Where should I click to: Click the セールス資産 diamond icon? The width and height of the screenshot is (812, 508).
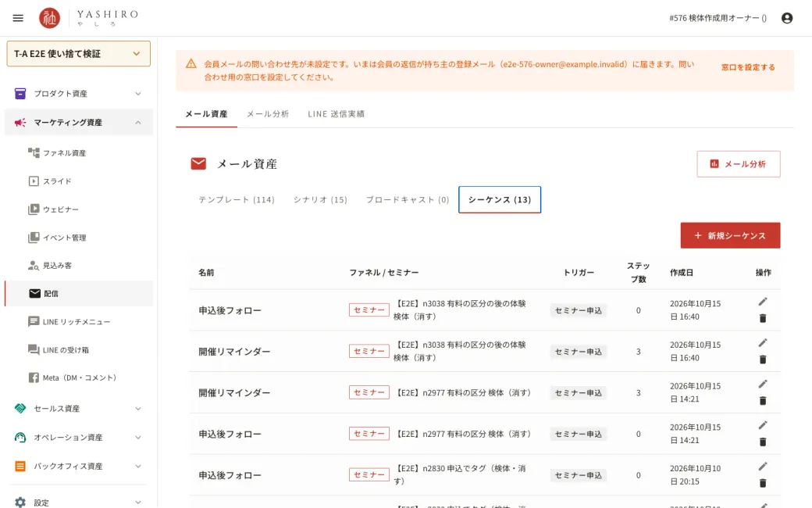[x=20, y=409]
